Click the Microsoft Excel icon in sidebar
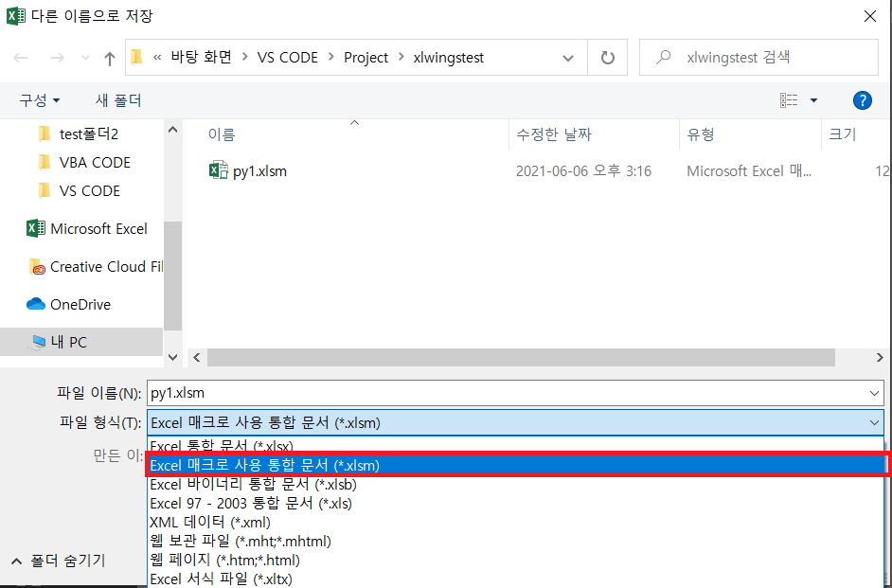892x588 pixels. tap(36, 228)
